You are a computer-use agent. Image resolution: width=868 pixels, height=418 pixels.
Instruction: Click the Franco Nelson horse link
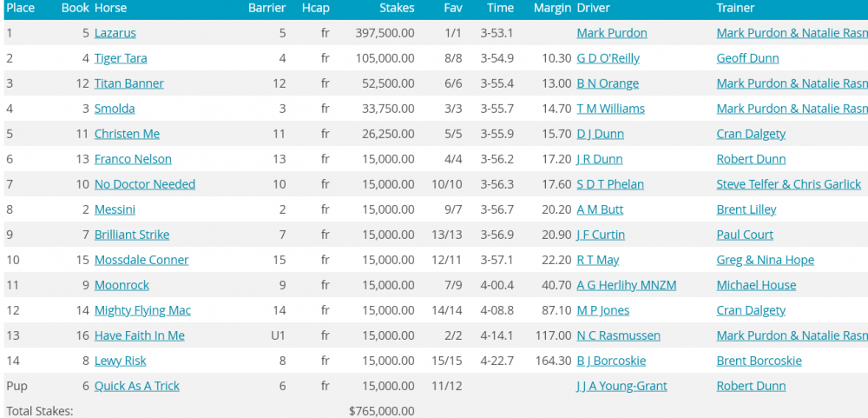point(133,159)
